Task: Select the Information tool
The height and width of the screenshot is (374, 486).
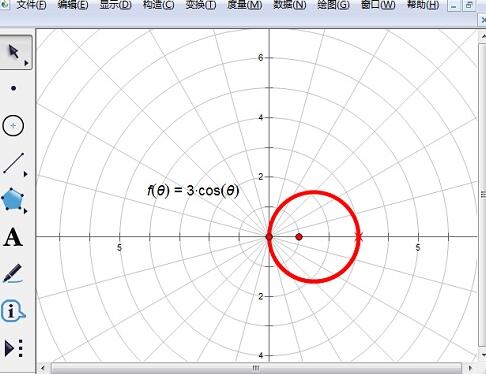Action: click(13, 311)
